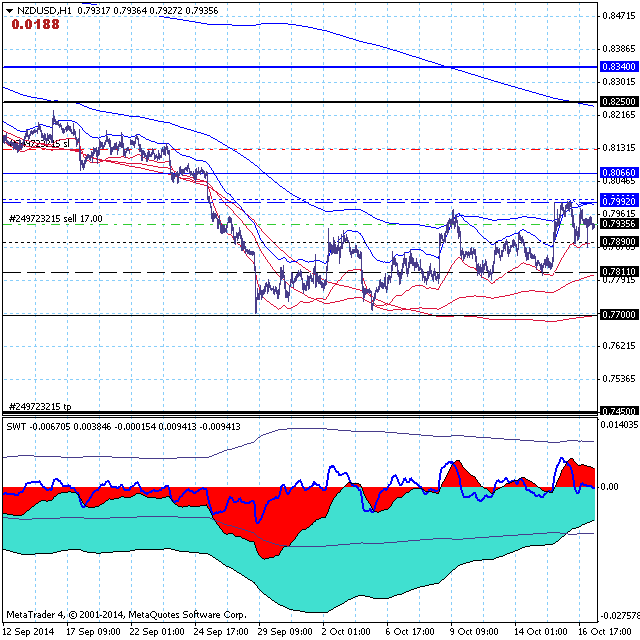Click the #249723215 tp take-profit label
Image resolution: width=640 pixels, height=640 pixels.
tap(40, 407)
